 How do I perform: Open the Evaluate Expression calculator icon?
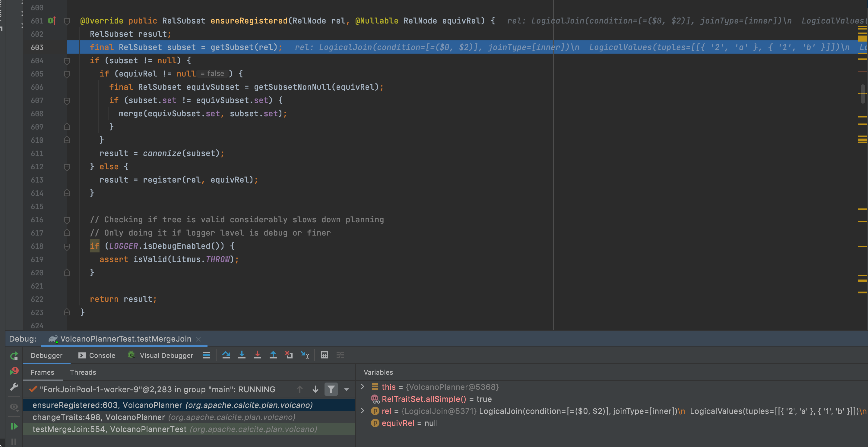[x=324, y=355]
